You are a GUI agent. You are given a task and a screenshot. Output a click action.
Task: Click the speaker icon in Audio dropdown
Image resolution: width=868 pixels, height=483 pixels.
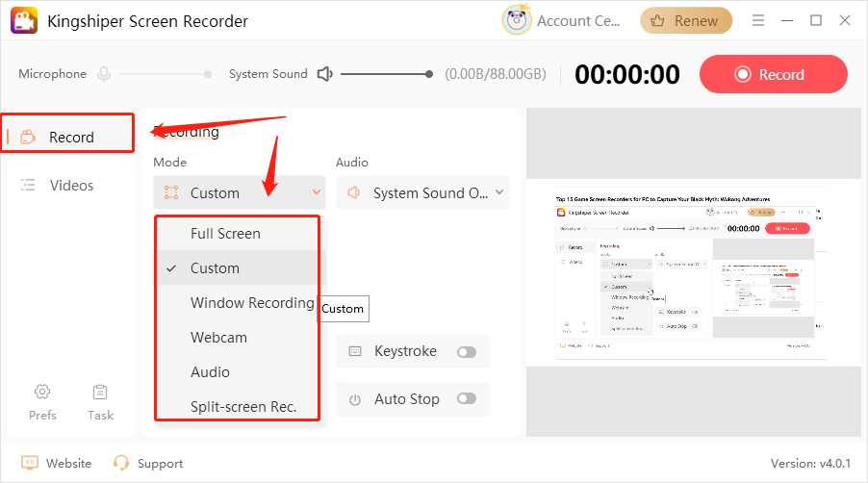click(354, 192)
